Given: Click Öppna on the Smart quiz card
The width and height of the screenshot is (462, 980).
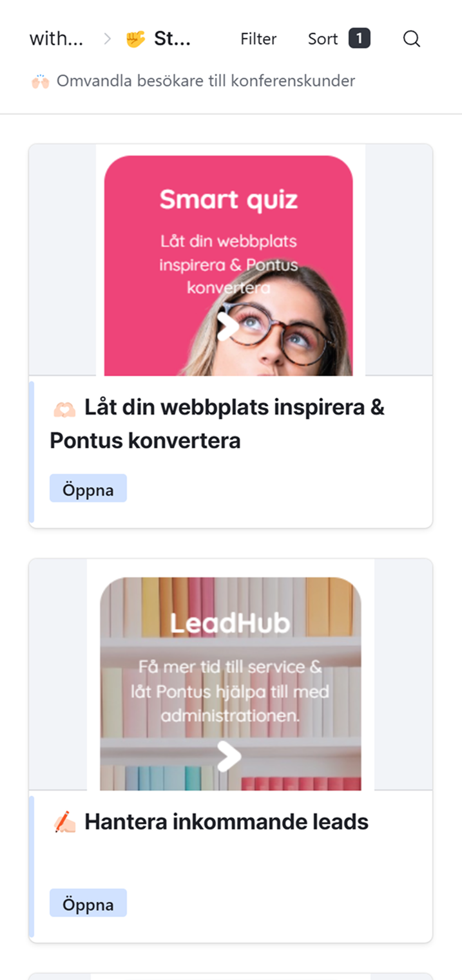Looking at the screenshot, I should click(x=88, y=489).
